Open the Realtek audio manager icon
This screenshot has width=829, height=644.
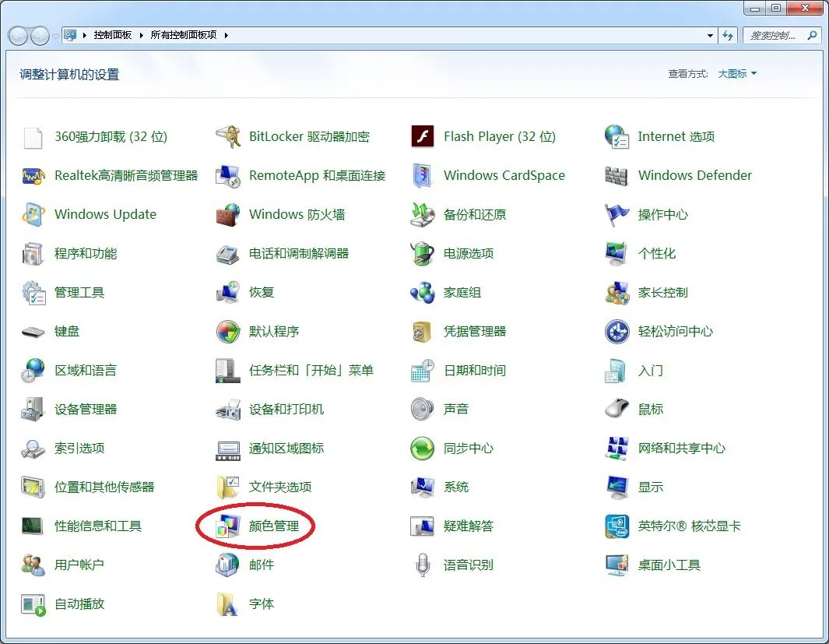point(33,175)
